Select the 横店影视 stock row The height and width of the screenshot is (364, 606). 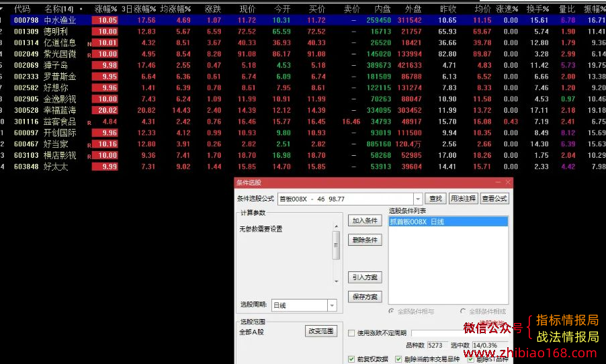pyautogui.click(x=303, y=155)
